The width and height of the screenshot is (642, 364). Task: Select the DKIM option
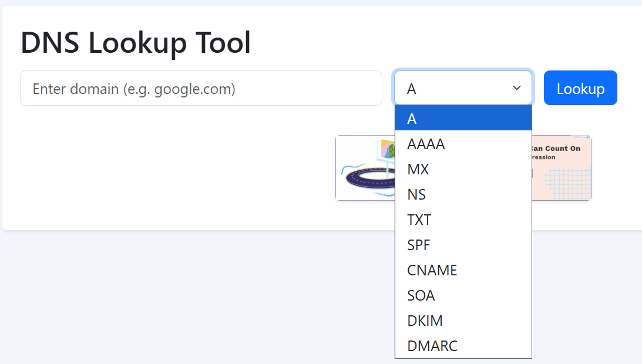[463, 321]
